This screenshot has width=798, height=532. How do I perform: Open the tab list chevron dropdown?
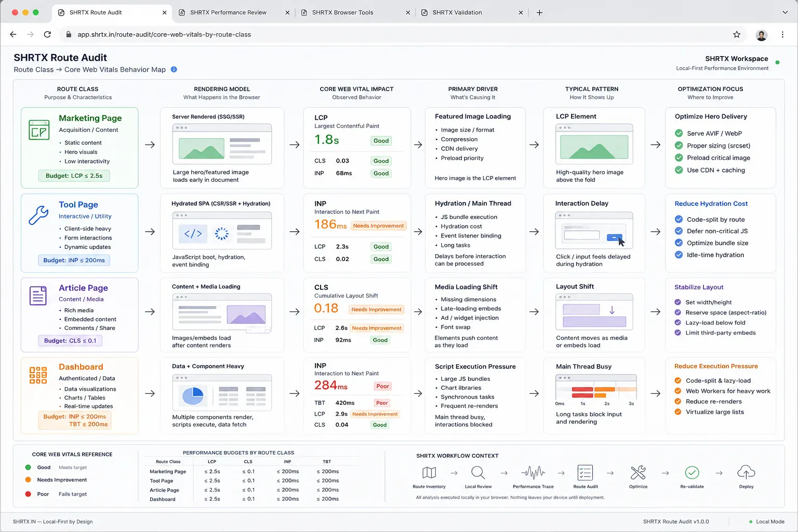(x=785, y=12)
